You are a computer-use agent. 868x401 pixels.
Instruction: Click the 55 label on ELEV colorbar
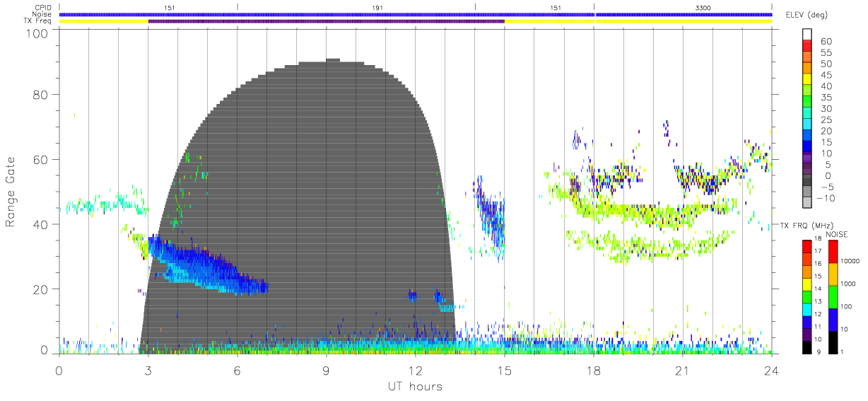point(825,52)
